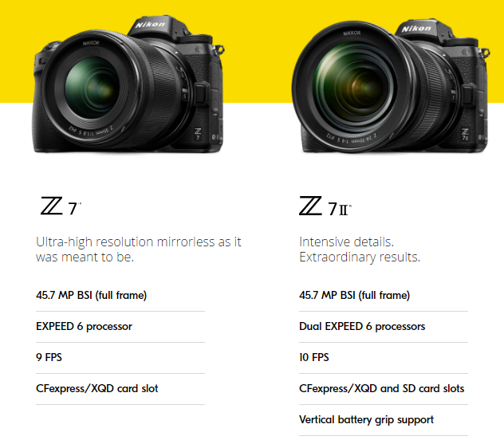This screenshot has width=504, height=440.
Task: Select the Z 7II model logo
Action: point(325,206)
